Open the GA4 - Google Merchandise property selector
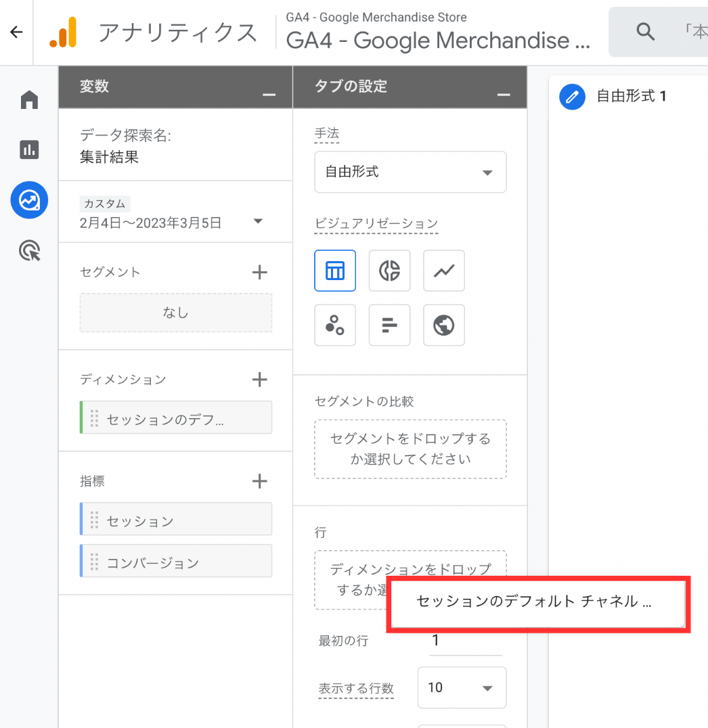The image size is (708, 728). [x=438, y=32]
